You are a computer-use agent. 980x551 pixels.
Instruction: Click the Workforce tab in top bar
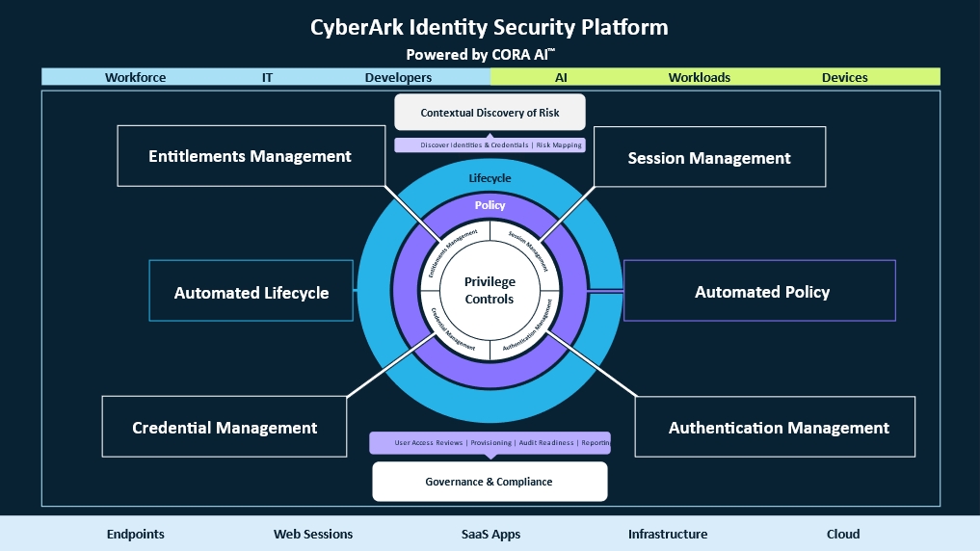coord(135,77)
